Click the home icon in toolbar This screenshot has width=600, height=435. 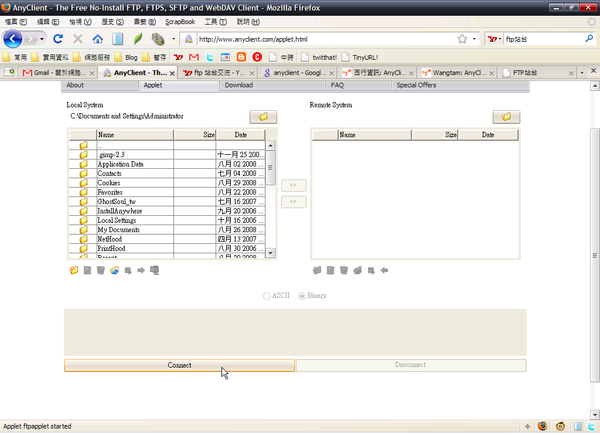[98, 39]
